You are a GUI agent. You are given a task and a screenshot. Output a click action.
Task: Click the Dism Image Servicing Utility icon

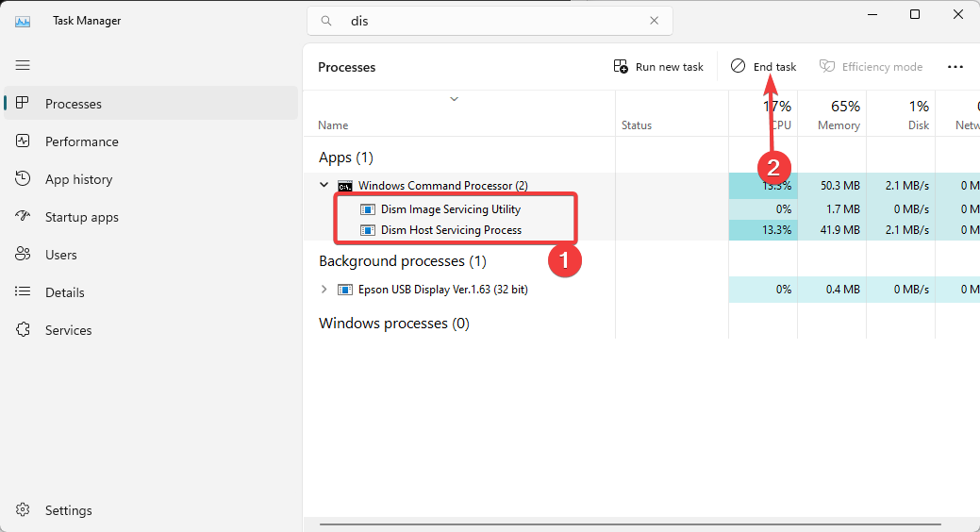[368, 209]
